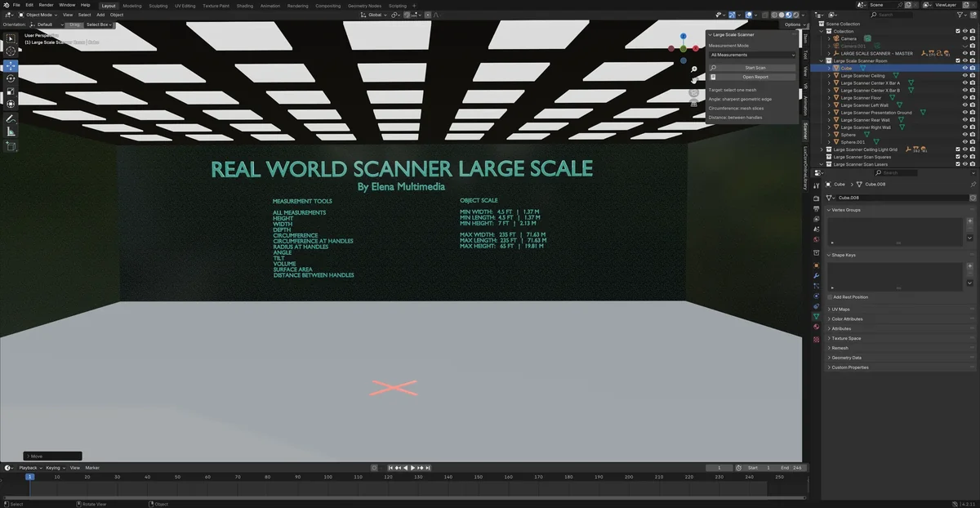Viewport: 980px width, 508px height.
Task: Select the Transform tool icon
Action: pos(11,104)
